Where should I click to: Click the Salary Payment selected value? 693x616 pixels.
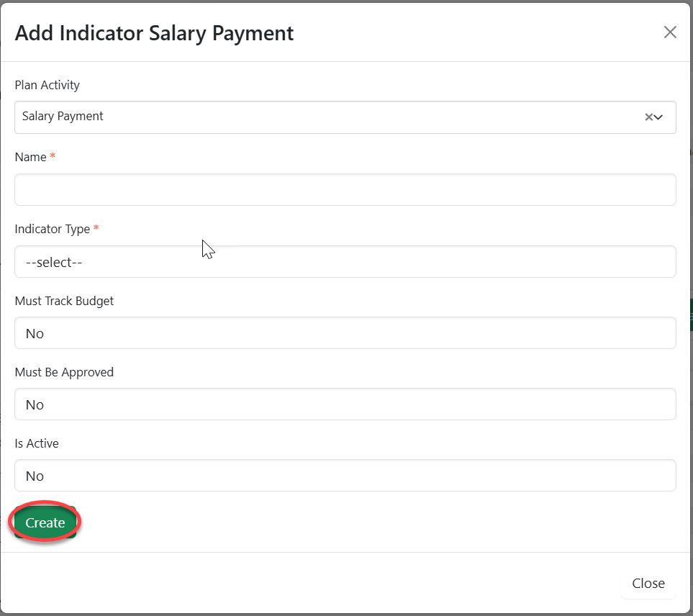click(x=63, y=117)
